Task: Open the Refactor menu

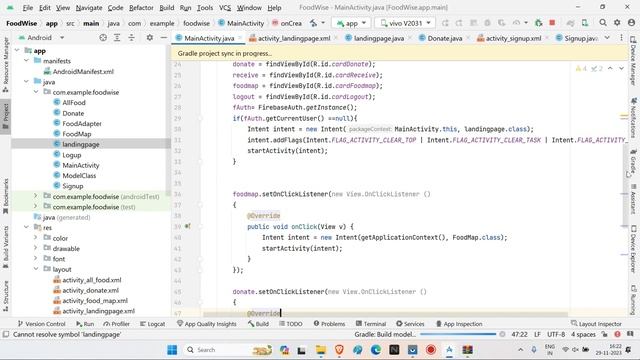Action: tap(141, 8)
